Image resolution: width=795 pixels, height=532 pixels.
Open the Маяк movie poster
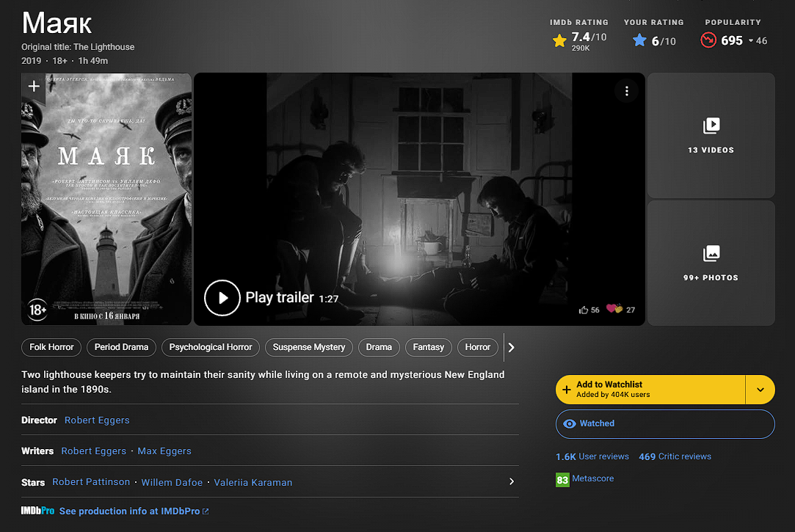point(106,199)
